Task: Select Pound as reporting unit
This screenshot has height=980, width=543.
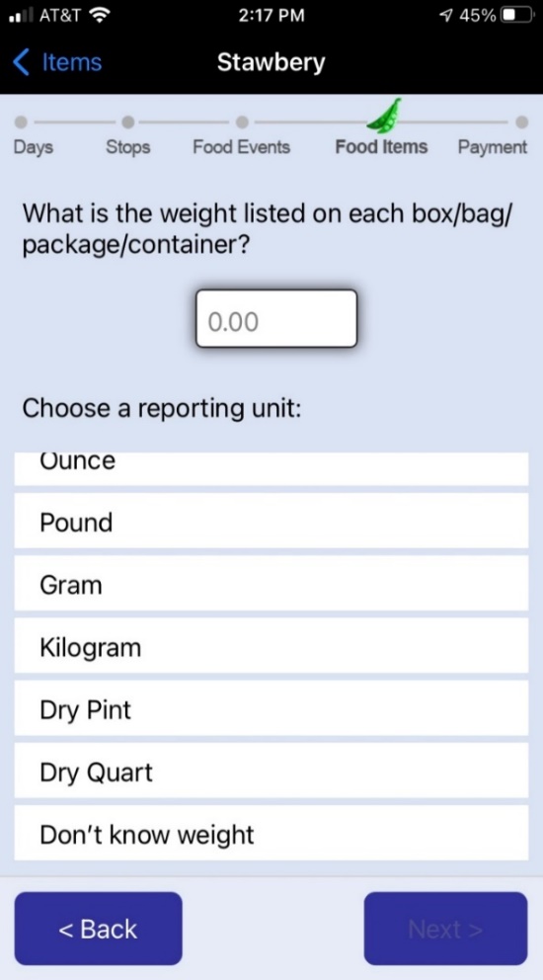Action: 271,521
